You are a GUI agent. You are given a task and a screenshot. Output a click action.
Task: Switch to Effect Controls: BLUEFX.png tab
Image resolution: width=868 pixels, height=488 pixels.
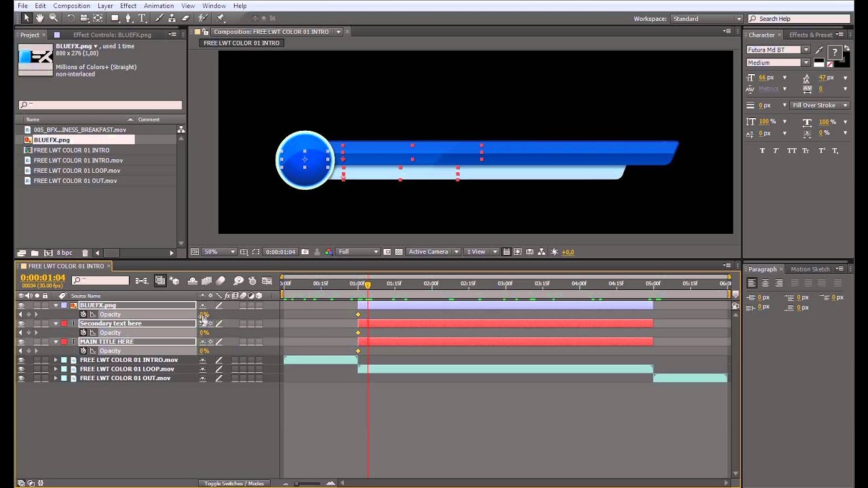pyautogui.click(x=112, y=35)
